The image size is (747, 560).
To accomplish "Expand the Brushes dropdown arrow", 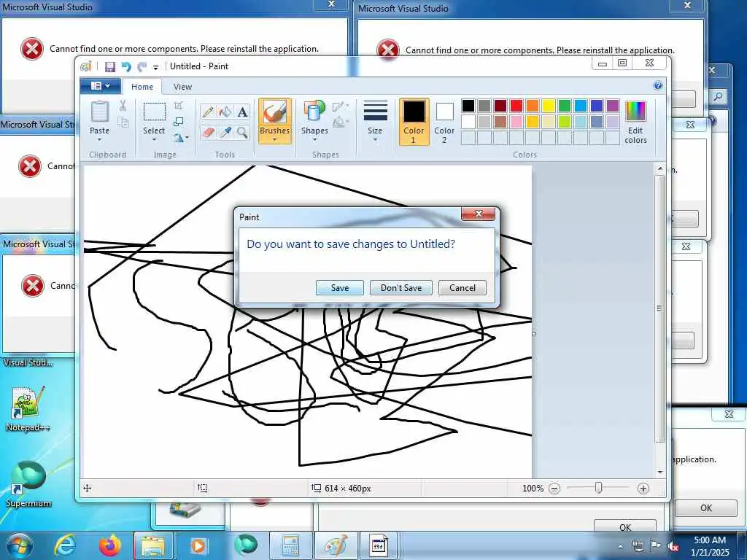I will (274, 140).
